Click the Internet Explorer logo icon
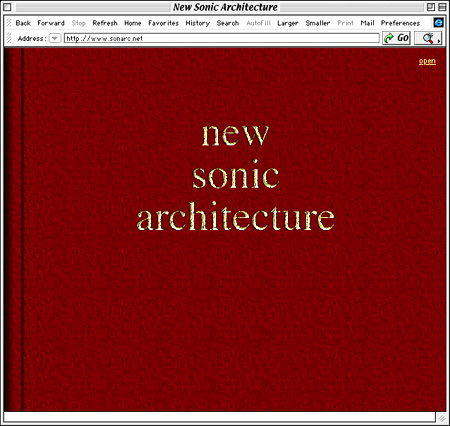This screenshot has height=426, width=450. [x=439, y=23]
